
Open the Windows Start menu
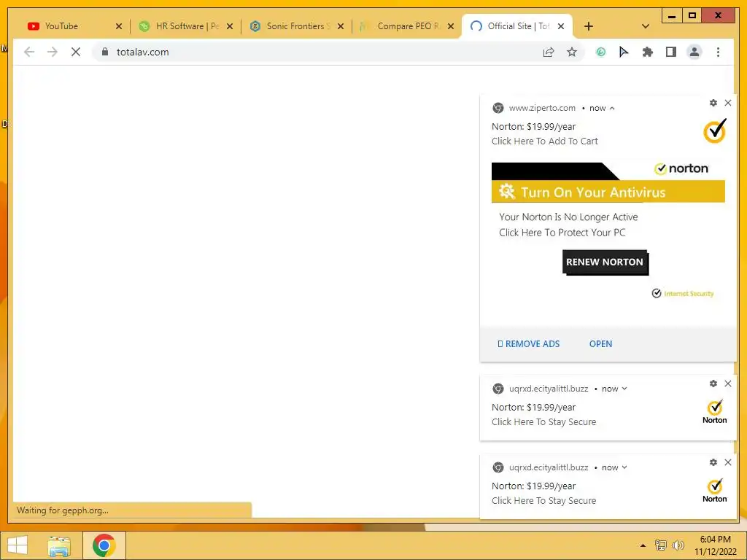click(18, 545)
